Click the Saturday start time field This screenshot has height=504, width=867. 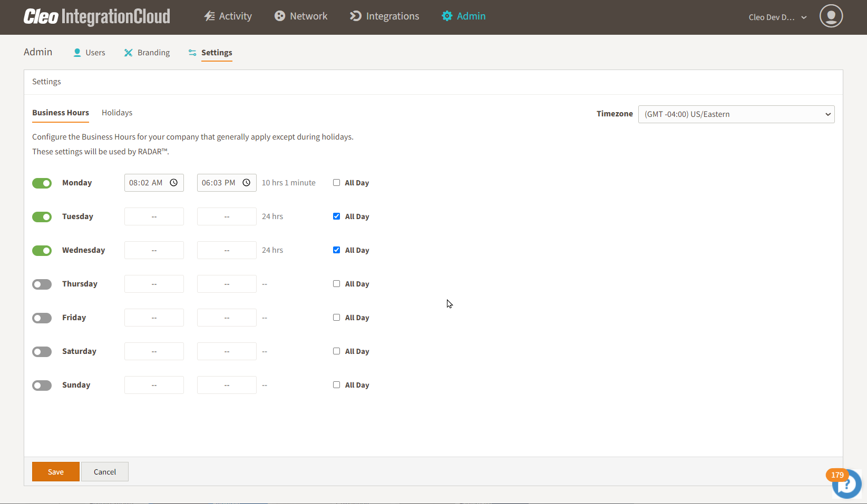[x=154, y=351]
